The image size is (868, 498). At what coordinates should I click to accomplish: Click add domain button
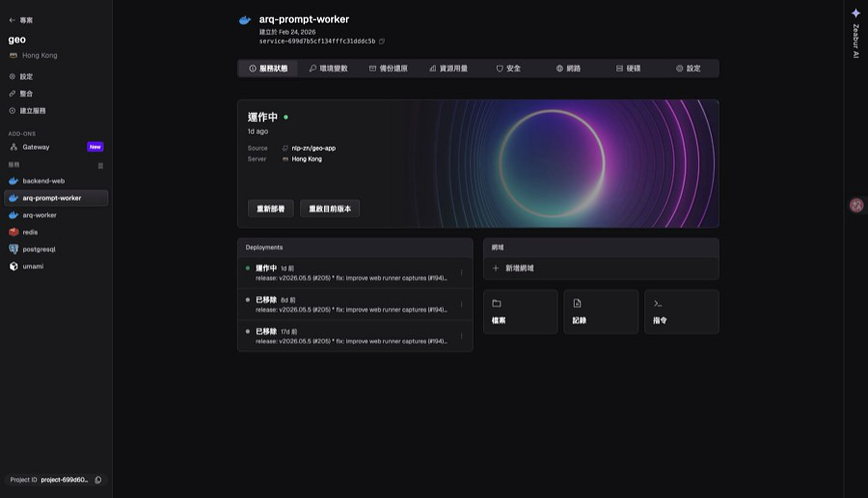pos(601,268)
